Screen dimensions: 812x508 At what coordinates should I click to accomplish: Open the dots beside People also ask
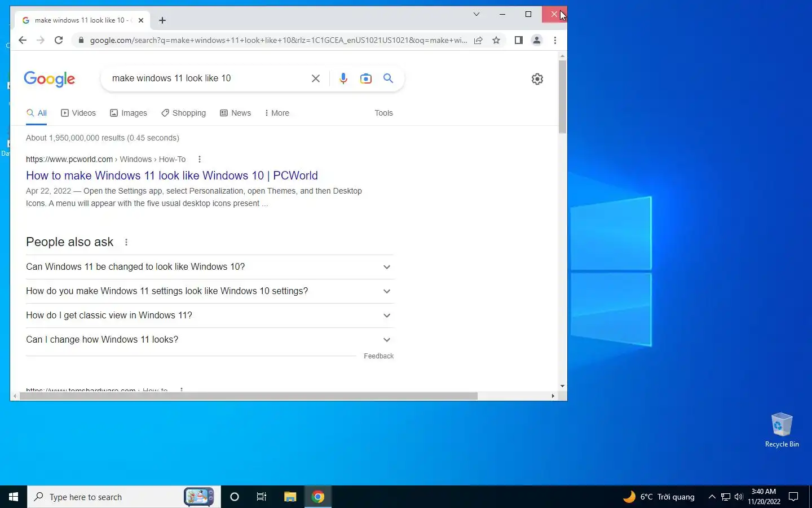(126, 243)
